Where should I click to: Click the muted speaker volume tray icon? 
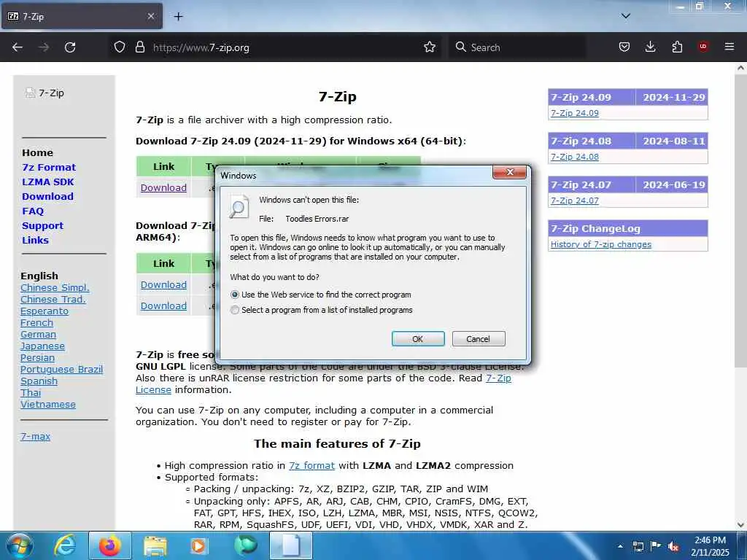pyautogui.click(x=673, y=546)
